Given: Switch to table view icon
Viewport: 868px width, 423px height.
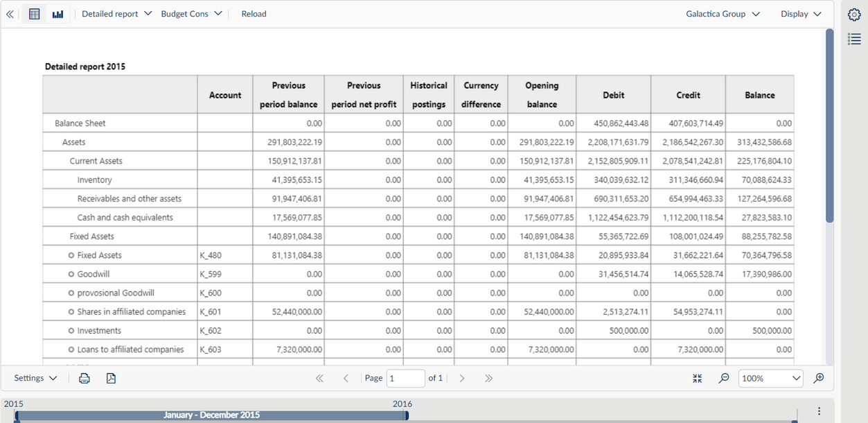Looking at the screenshot, I should click(34, 14).
